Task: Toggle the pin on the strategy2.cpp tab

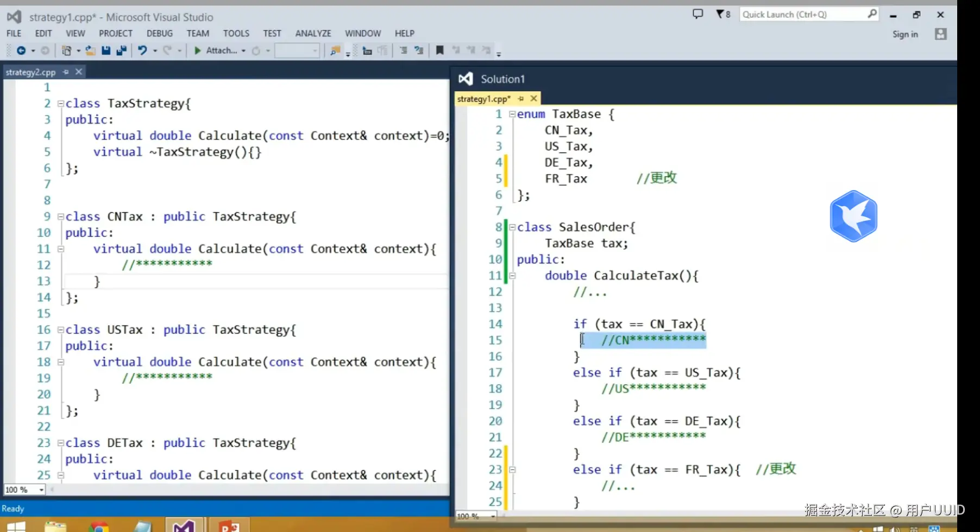Action: [x=66, y=72]
